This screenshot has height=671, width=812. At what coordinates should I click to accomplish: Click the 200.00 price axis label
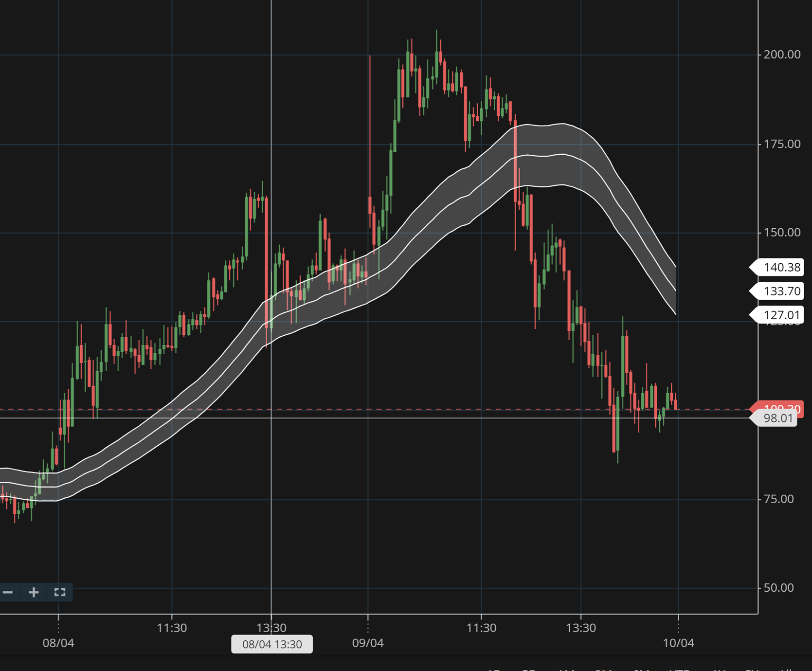pos(782,54)
